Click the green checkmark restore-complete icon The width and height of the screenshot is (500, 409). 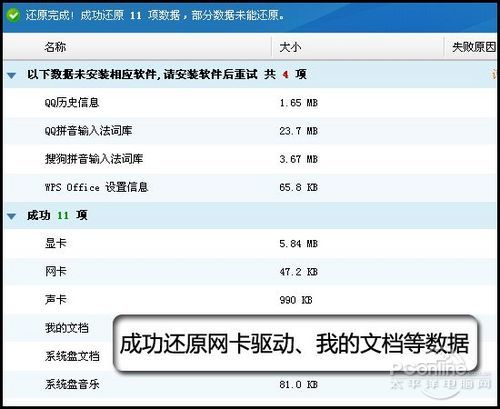13,15
